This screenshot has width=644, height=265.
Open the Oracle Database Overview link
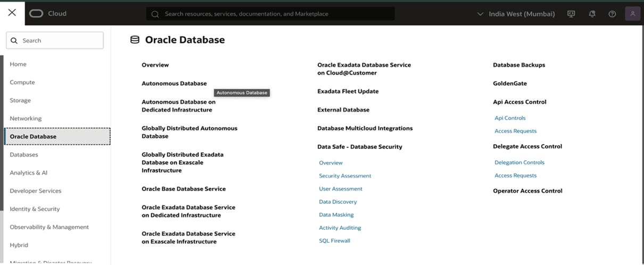[x=155, y=65]
